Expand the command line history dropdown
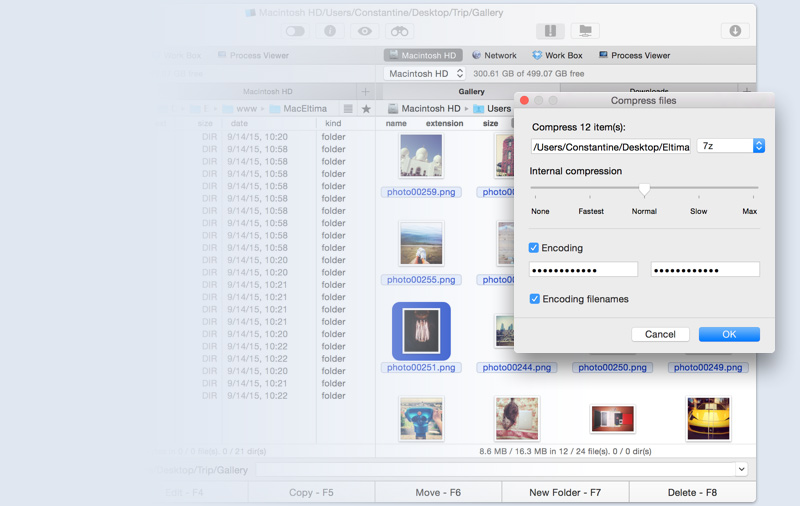The height and width of the screenshot is (506, 800). pyautogui.click(x=741, y=469)
